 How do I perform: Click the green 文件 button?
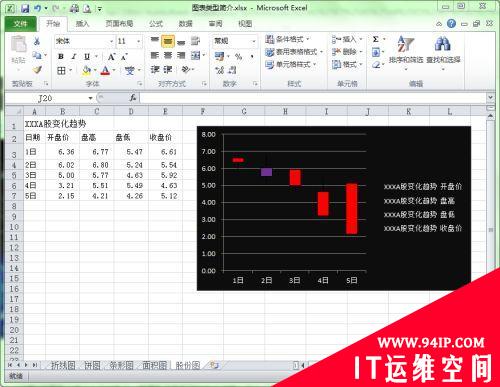(21, 24)
